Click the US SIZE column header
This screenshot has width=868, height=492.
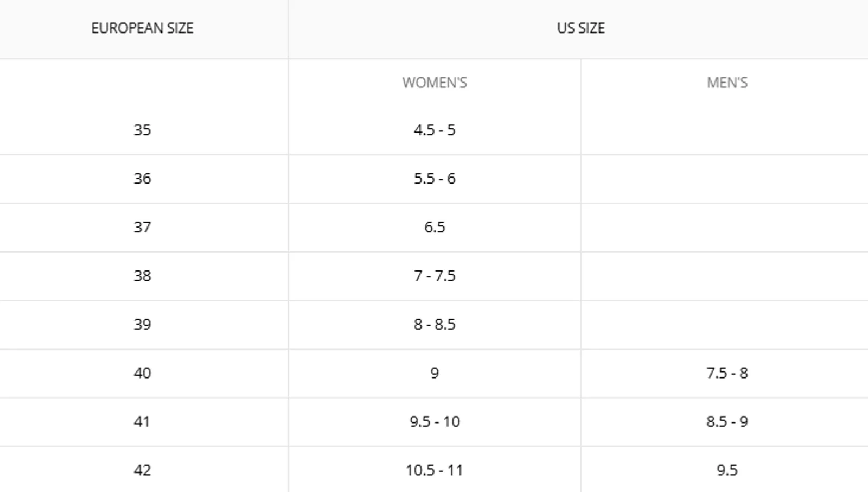(580, 28)
